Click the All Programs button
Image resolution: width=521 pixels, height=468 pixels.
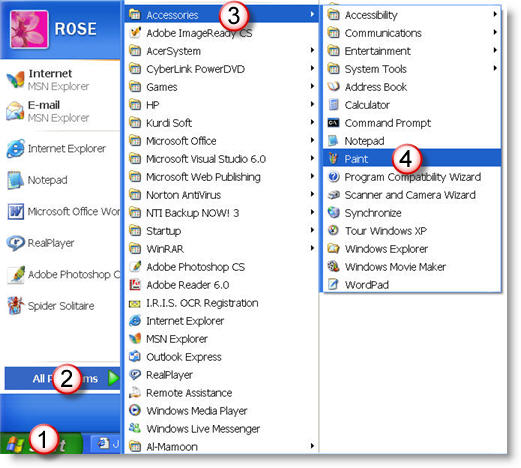62,378
